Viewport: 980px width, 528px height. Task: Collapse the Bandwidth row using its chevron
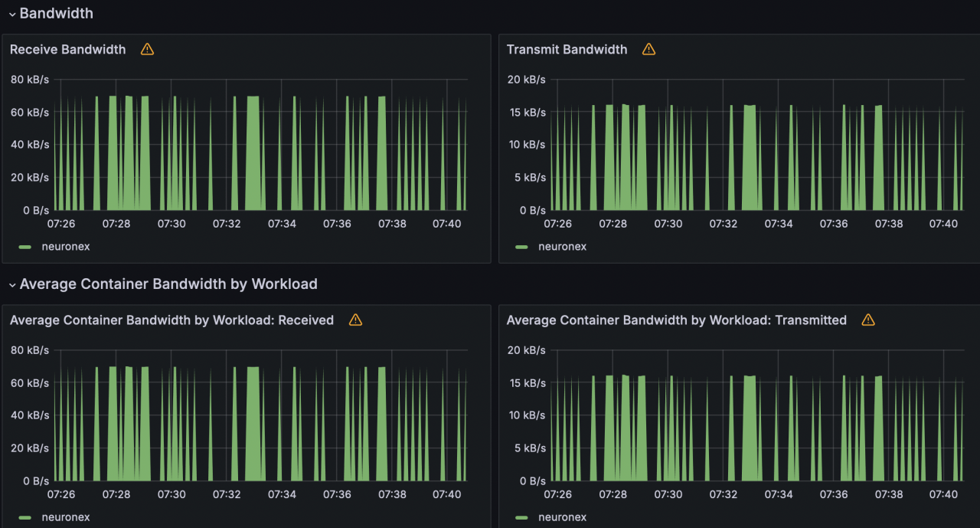pyautogui.click(x=12, y=14)
